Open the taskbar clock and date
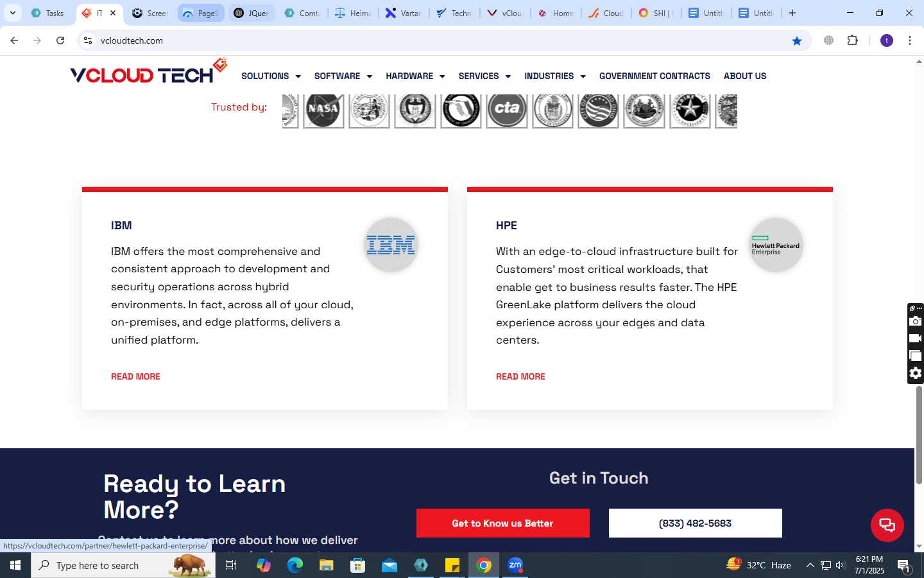The width and height of the screenshot is (924, 578). tap(869, 565)
